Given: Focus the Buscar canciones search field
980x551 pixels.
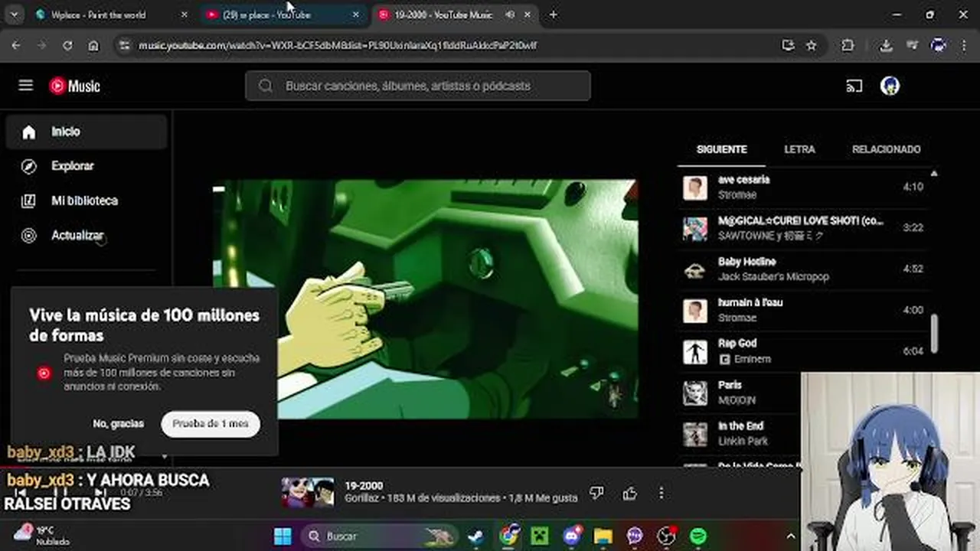Looking at the screenshot, I should pos(418,86).
